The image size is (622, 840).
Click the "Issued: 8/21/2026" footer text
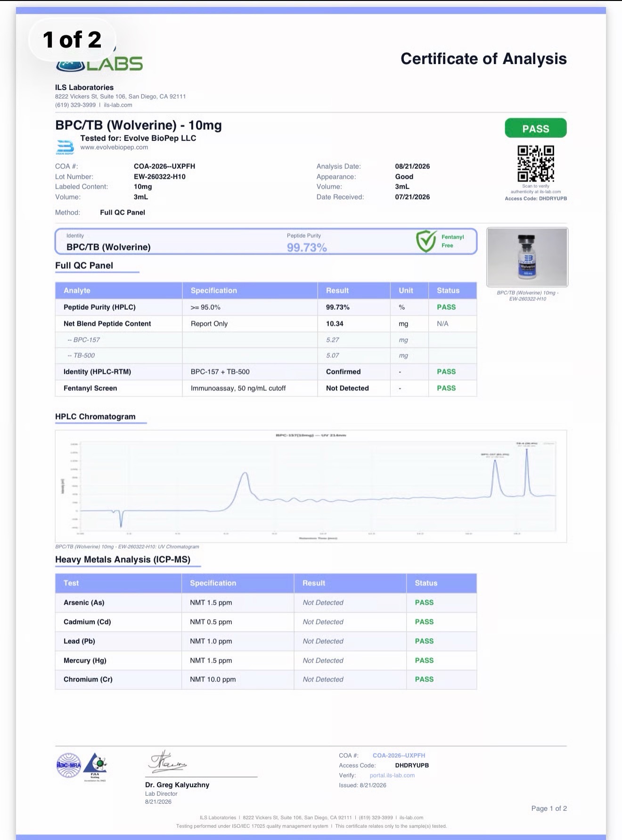(x=362, y=785)
